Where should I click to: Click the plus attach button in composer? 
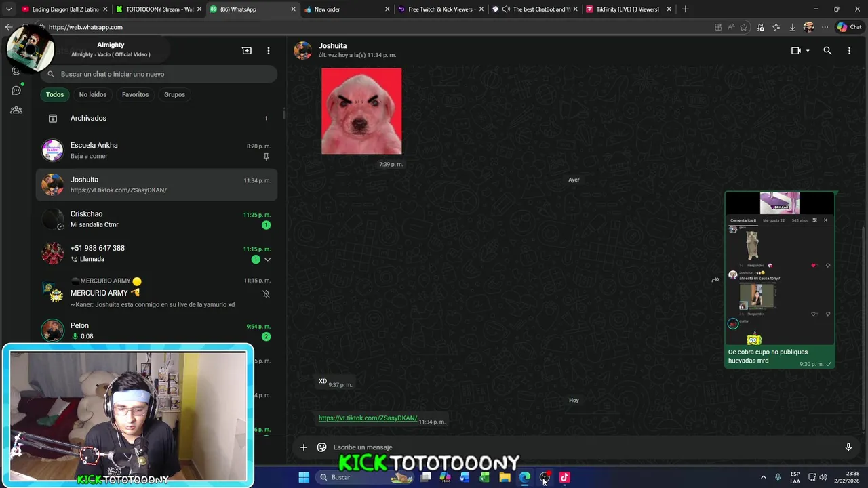(304, 447)
